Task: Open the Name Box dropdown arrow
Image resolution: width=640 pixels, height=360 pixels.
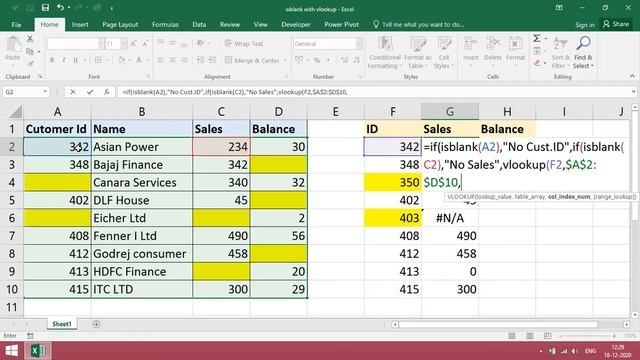Action: pos(45,92)
